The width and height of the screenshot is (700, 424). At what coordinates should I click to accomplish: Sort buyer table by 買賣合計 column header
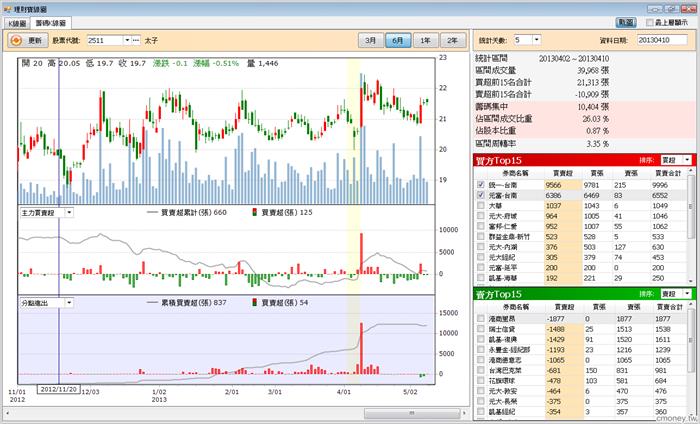pyautogui.click(x=668, y=173)
